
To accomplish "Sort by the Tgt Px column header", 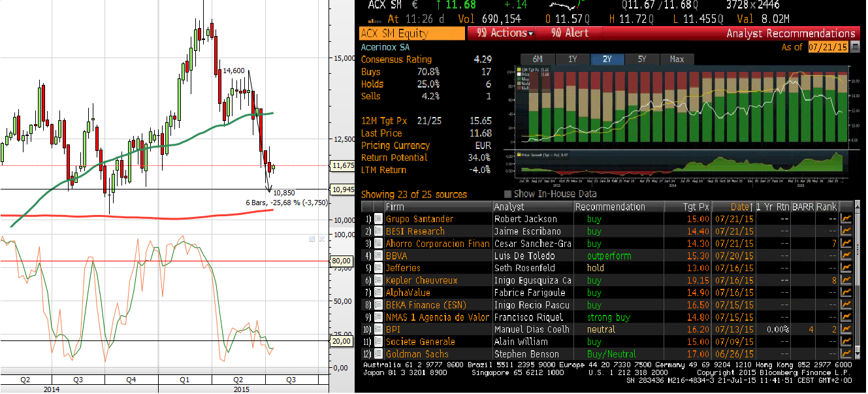I will (x=688, y=206).
